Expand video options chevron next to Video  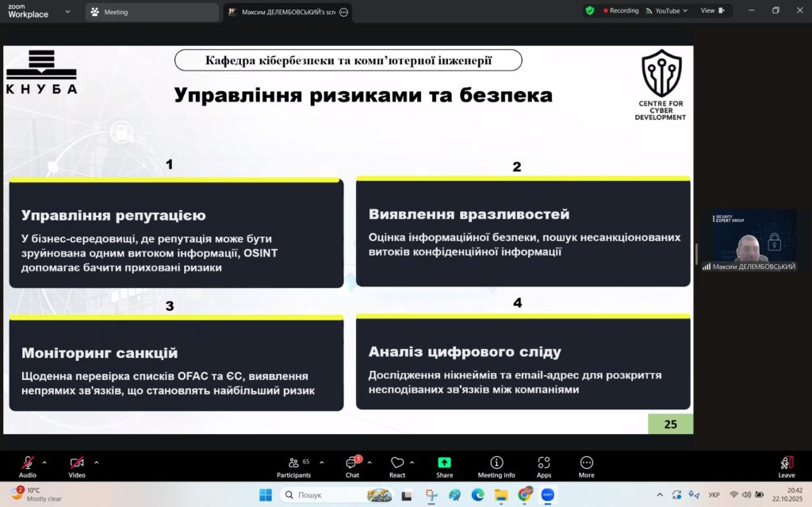pos(96,462)
